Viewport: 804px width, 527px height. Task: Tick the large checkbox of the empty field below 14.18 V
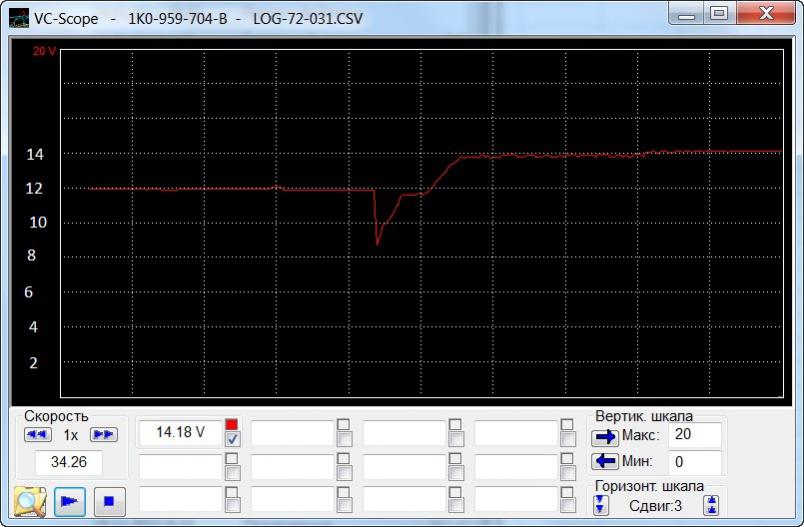point(232,473)
